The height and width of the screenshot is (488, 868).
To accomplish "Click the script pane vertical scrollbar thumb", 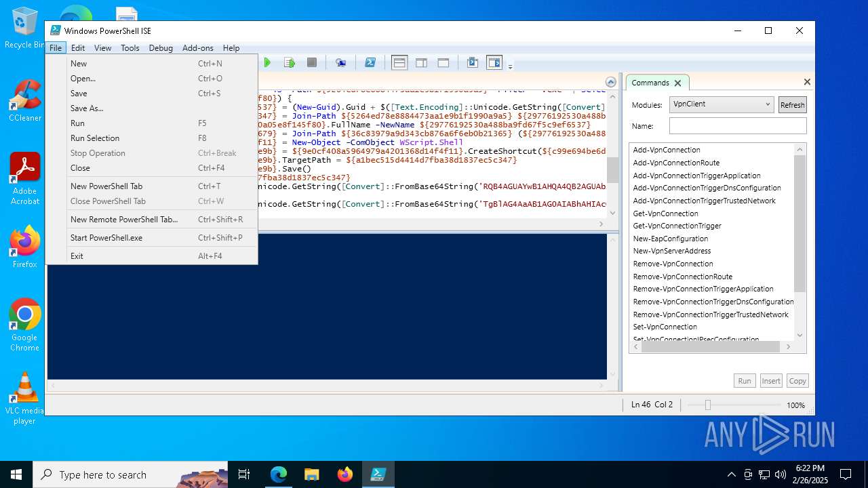I will pyautogui.click(x=612, y=170).
